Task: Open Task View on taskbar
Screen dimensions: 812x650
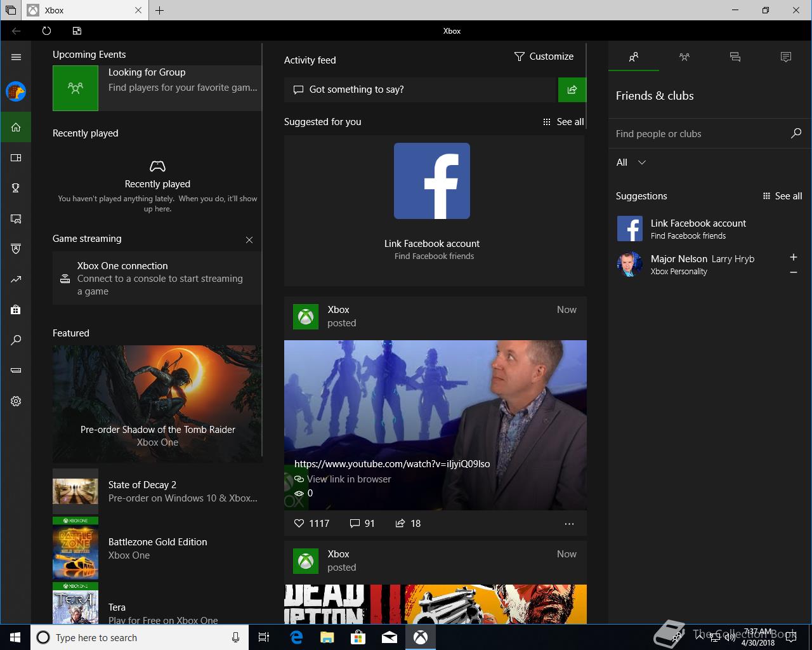Action: pyautogui.click(x=264, y=637)
